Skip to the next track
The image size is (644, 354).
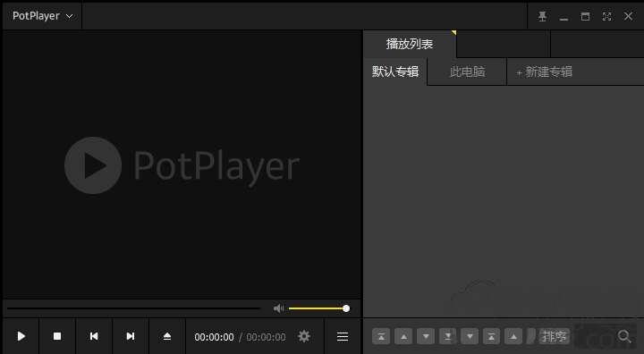point(131,336)
